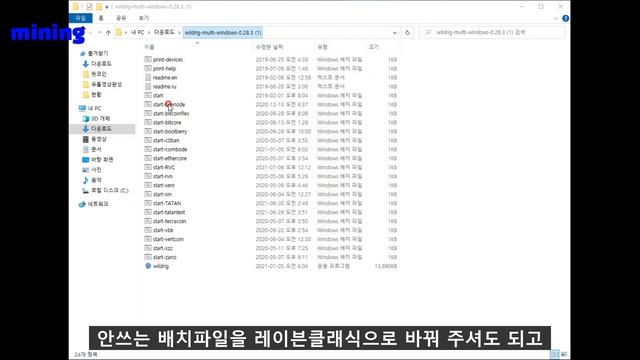Select the file "start-tecracoin"

click(169, 221)
